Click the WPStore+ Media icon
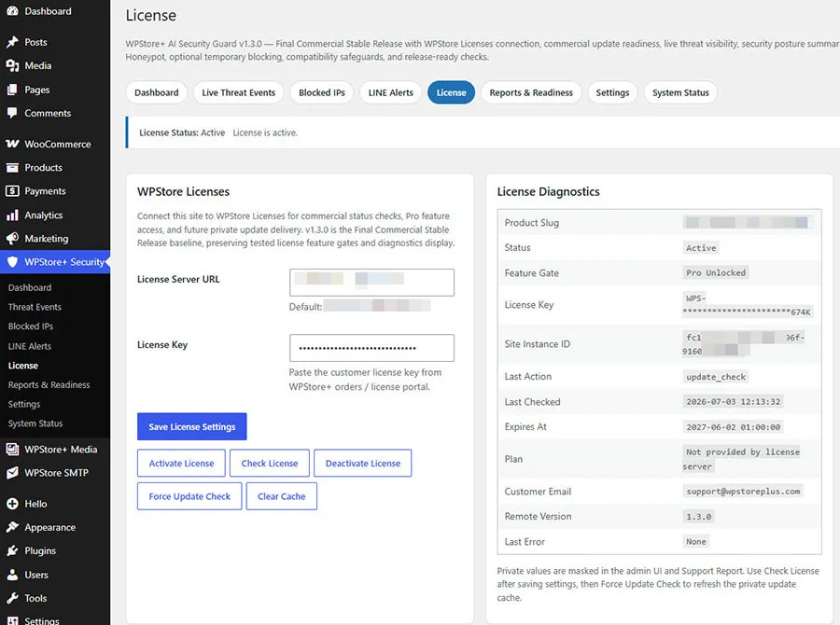This screenshot has width=840, height=625. (x=12, y=450)
